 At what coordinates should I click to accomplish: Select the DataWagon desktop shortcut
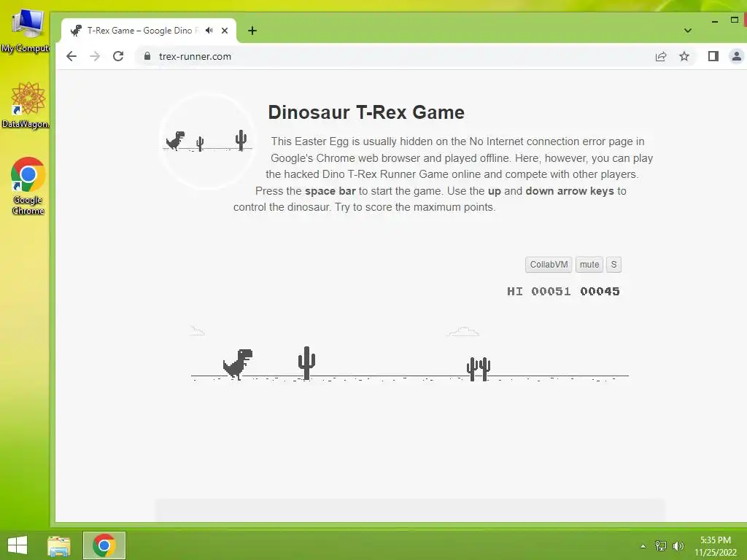click(26, 105)
